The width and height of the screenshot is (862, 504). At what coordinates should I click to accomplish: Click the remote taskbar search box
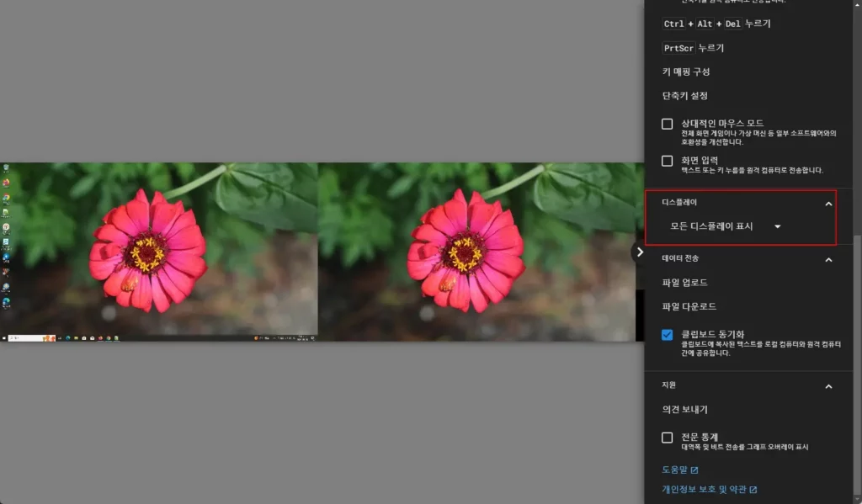32,338
